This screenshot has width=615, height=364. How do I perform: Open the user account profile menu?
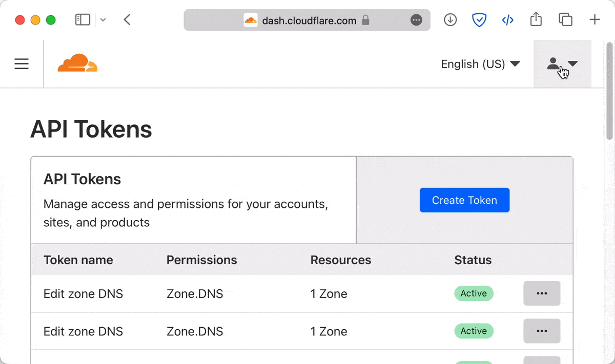[562, 64]
